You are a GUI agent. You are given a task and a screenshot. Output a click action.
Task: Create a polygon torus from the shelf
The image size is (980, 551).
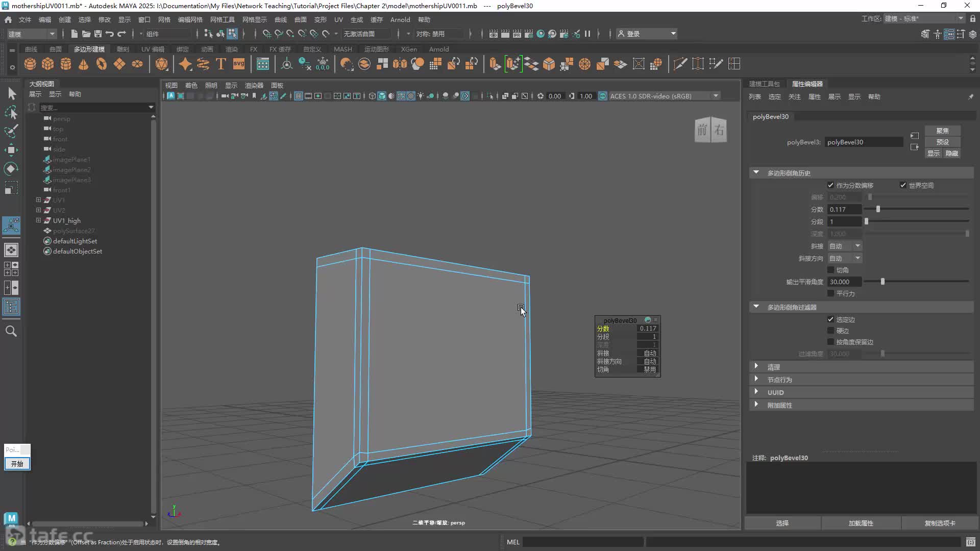click(102, 64)
